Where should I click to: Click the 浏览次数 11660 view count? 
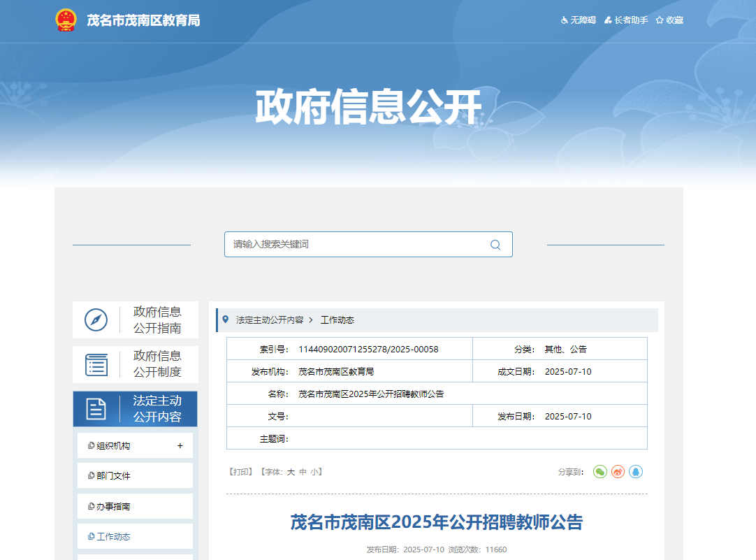(477, 550)
